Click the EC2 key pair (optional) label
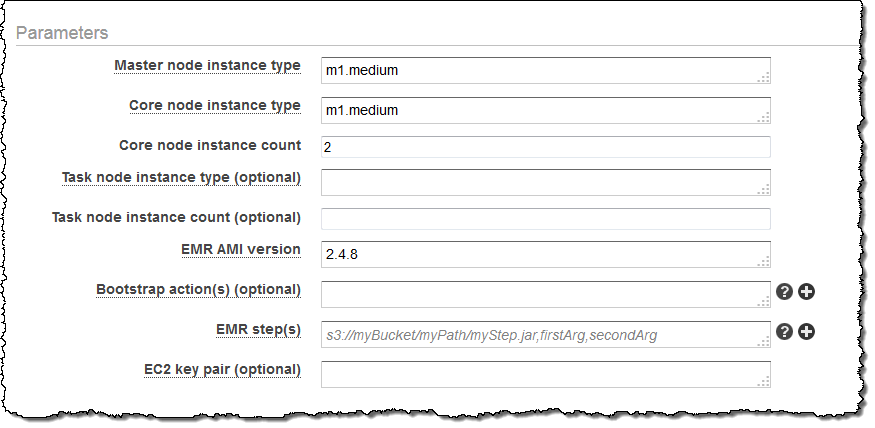 pyautogui.click(x=222, y=370)
